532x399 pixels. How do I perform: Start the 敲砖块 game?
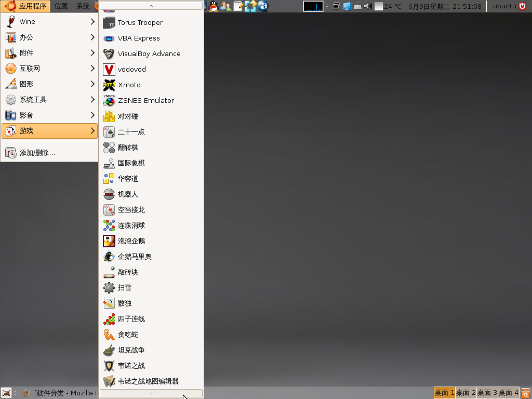point(151,272)
